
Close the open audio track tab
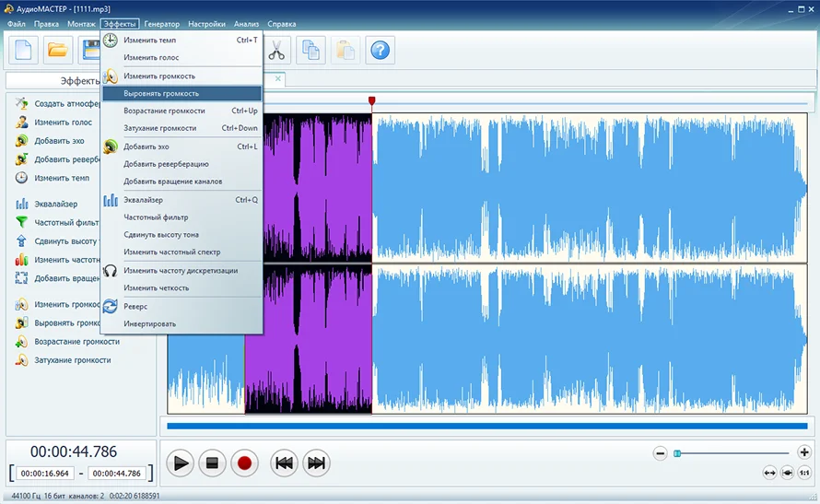point(278,78)
